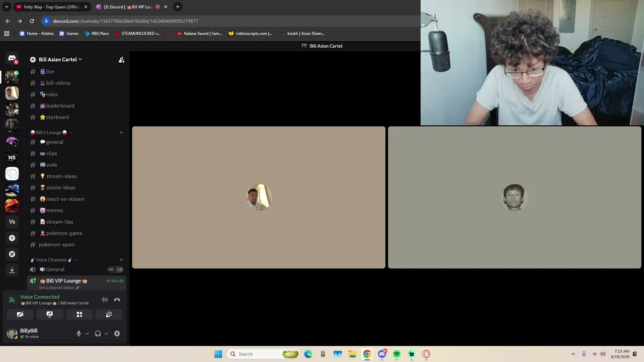Open kisskh Asian Drama bookmark
This screenshot has width=644, height=362.
(302, 34)
